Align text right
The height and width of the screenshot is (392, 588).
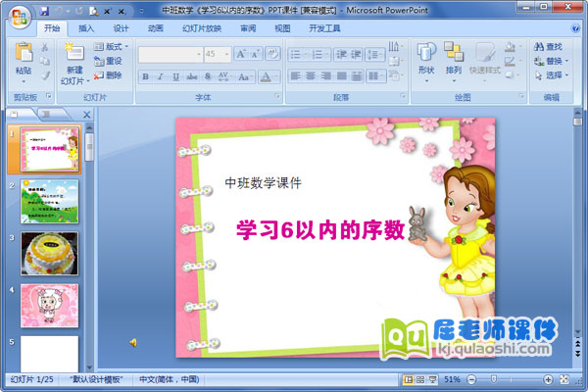(326, 76)
